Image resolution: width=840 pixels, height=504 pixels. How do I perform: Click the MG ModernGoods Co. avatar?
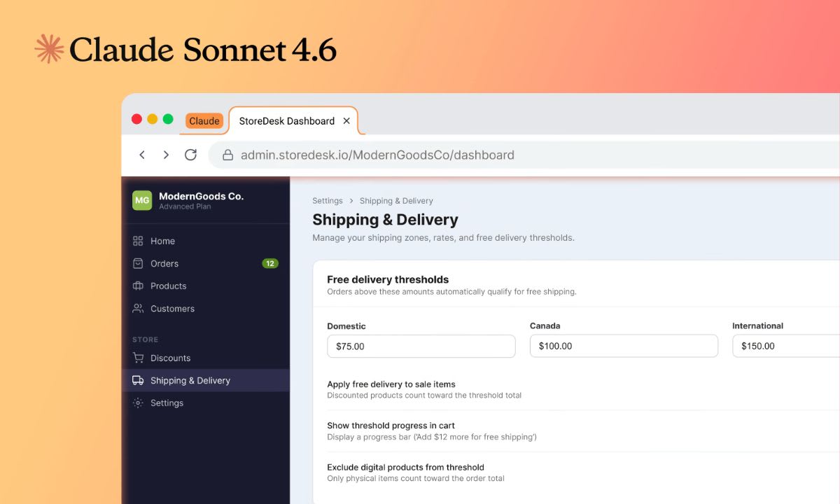[x=142, y=200]
